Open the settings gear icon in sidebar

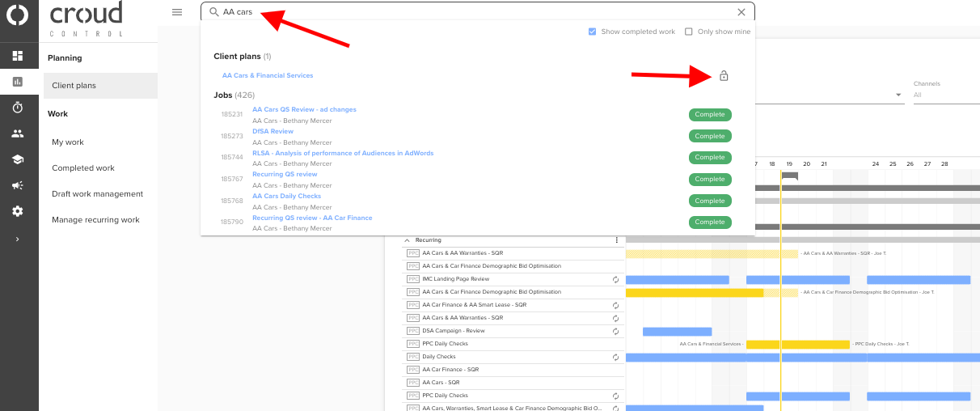tap(18, 211)
